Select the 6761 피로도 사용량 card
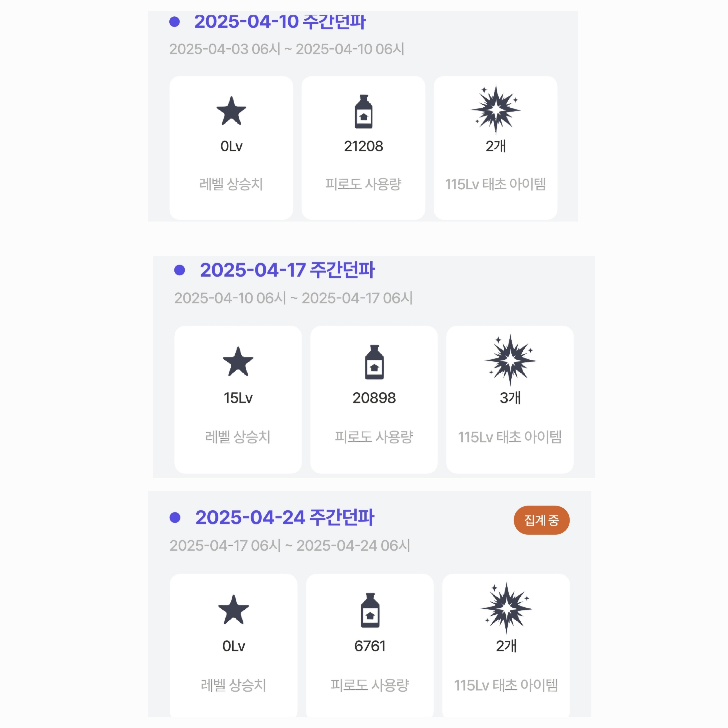728x728 pixels. click(x=370, y=646)
